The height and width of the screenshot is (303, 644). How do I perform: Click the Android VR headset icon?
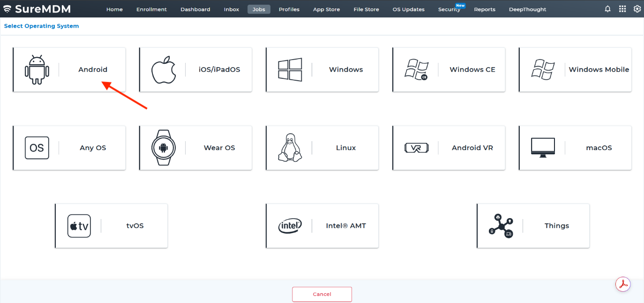[x=416, y=148]
